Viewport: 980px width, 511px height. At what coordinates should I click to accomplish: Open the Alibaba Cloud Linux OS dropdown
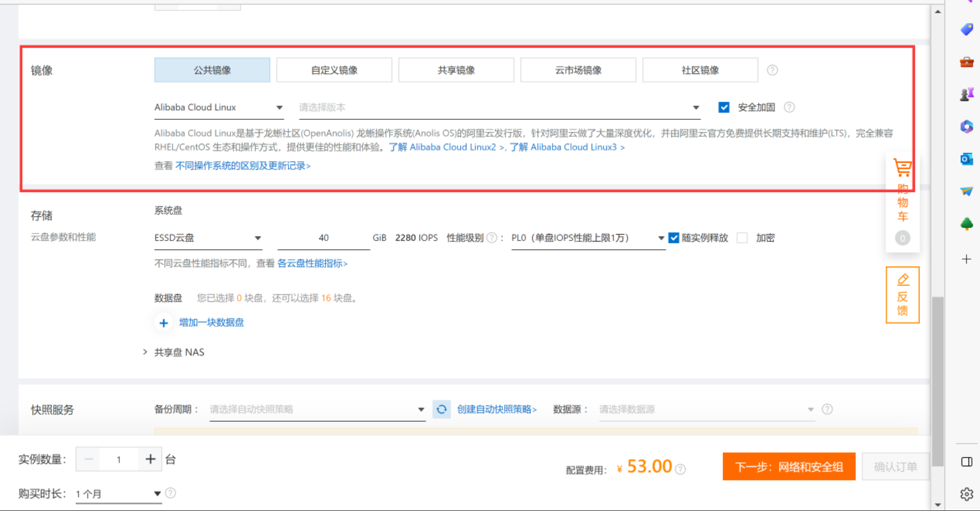tap(219, 108)
